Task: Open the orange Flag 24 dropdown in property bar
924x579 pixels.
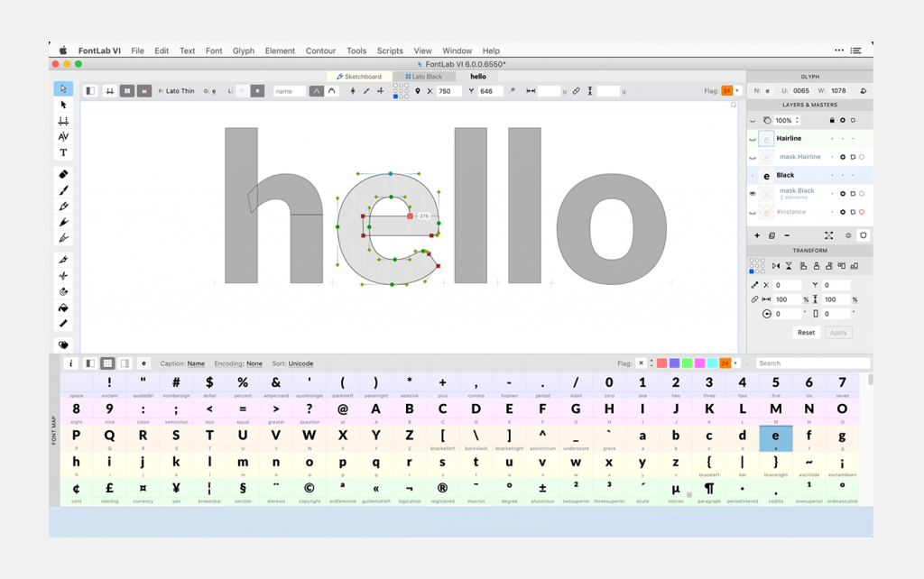Action: [737, 91]
